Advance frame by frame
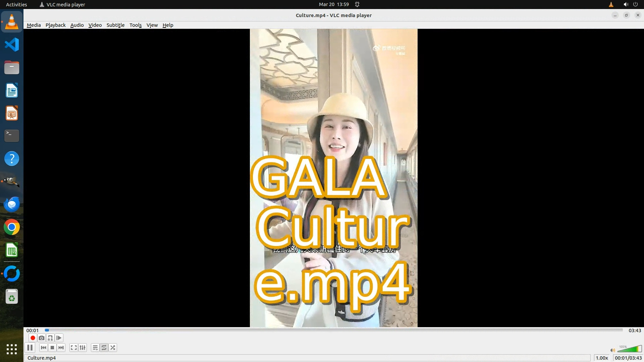 click(59, 338)
